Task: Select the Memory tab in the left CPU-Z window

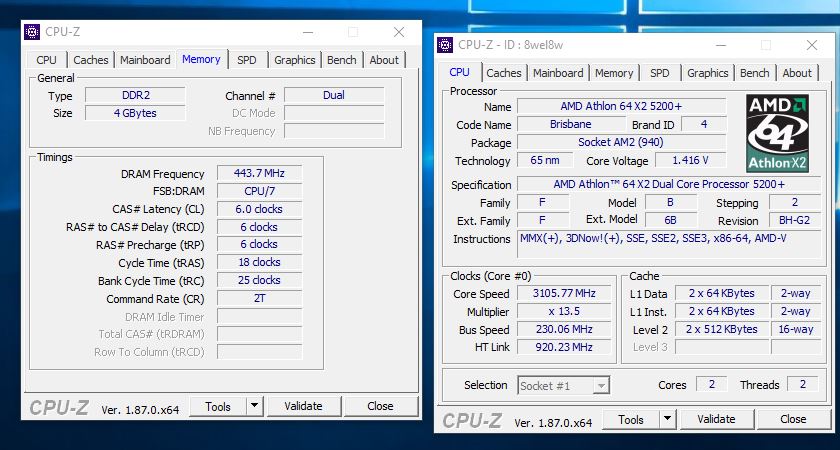Action: tap(201, 59)
